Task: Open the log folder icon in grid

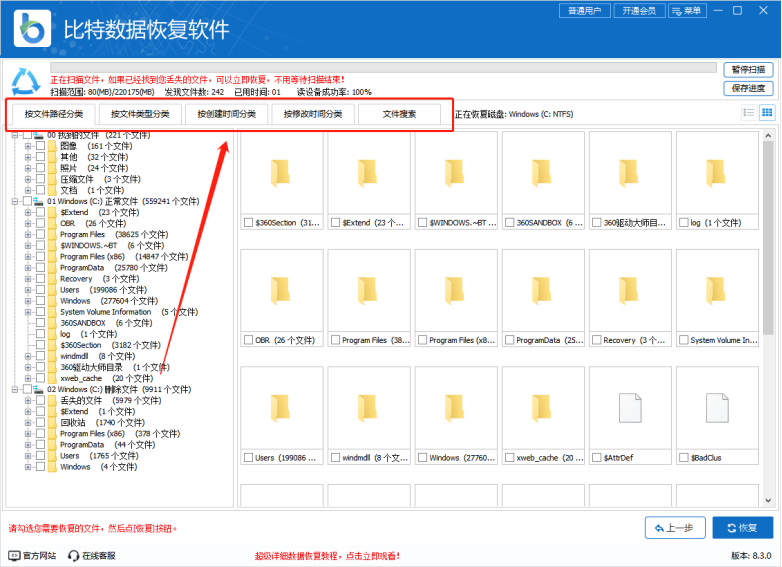Action: (716, 173)
